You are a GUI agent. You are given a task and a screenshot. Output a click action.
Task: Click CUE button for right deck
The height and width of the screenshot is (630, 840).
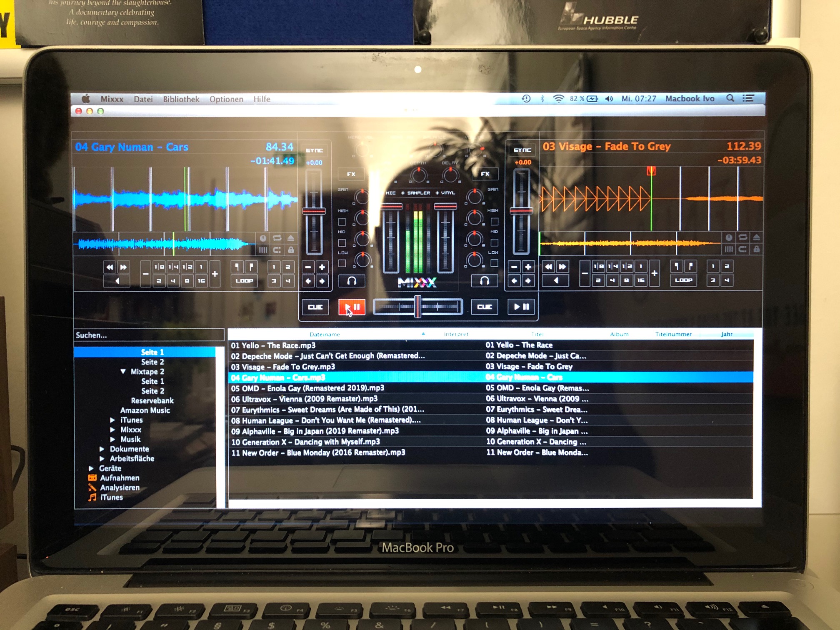484,307
